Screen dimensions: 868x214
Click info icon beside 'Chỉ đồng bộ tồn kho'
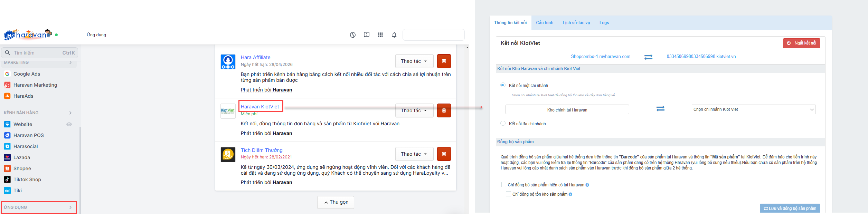pyautogui.click(x=570, y=194)
